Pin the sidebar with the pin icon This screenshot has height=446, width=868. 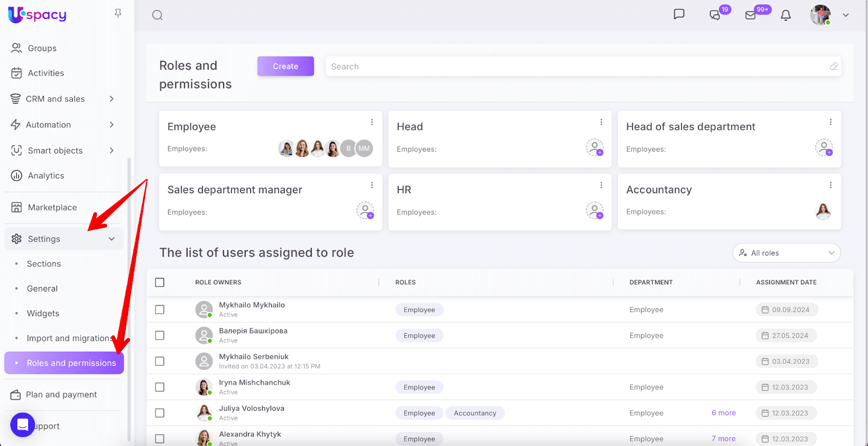(118, 14)
